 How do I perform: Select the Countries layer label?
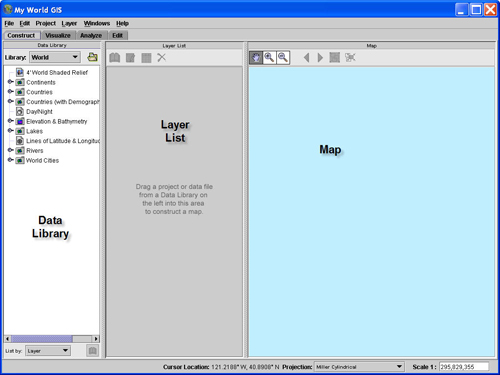click(39, 92)
